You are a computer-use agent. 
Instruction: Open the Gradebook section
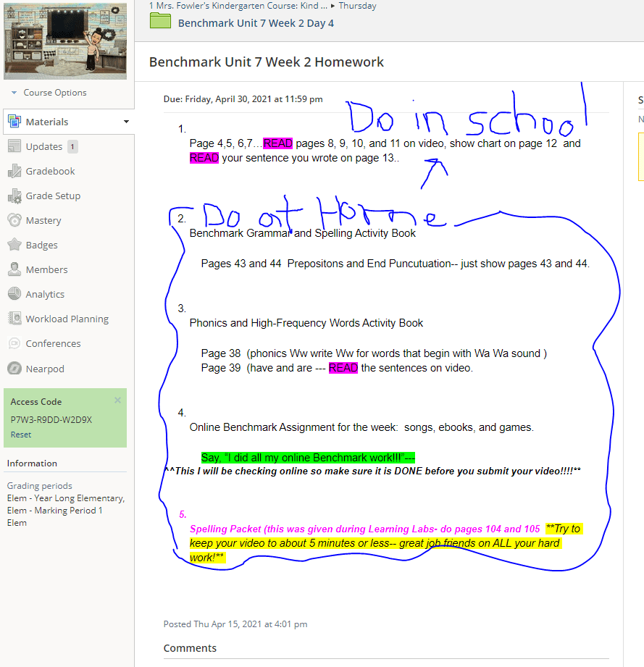point(50,172)
